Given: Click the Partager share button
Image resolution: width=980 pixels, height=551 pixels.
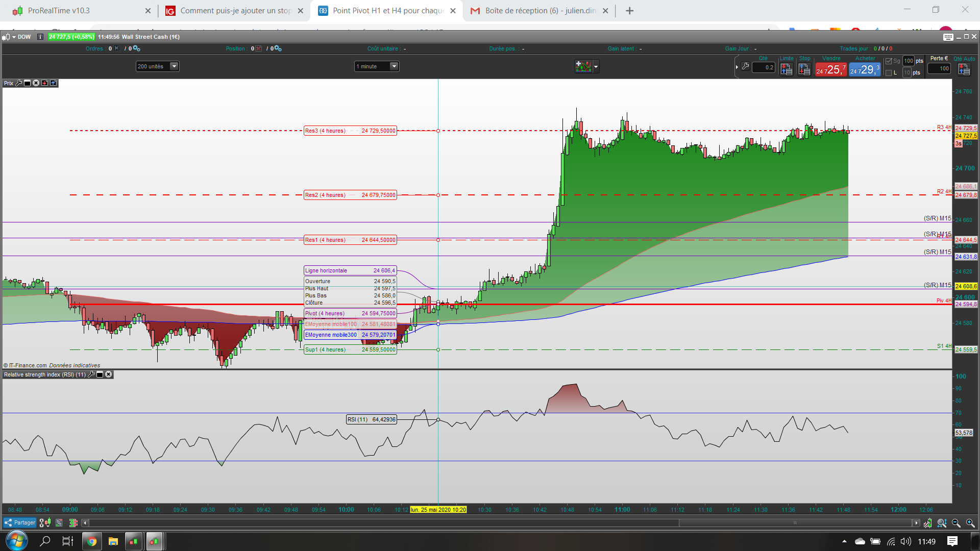Looking at the screenshot, I should [x=20, y=523].
